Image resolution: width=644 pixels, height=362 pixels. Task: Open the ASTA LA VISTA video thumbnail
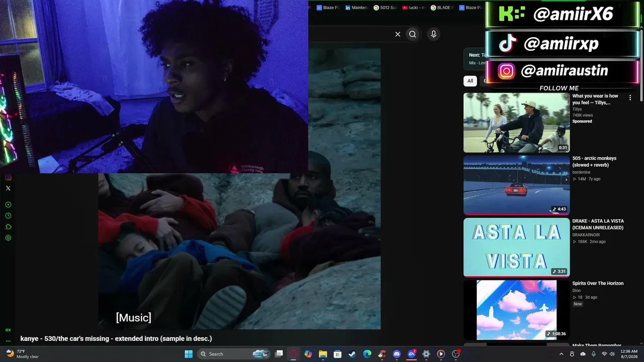pos(516,247)
